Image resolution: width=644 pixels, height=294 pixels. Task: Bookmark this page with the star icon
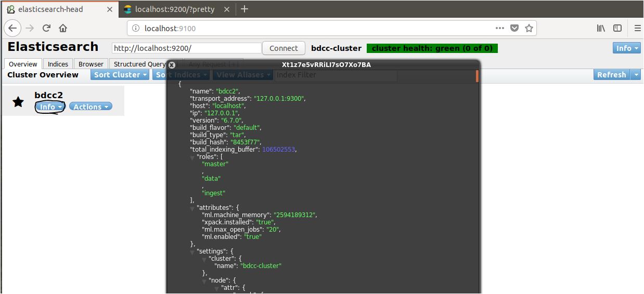pos(529,28)
